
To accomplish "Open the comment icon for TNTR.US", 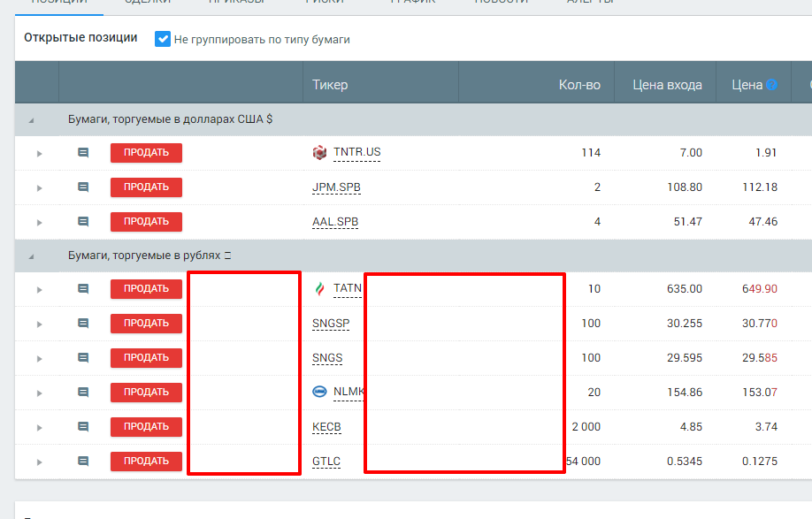I will coord(83,153).
